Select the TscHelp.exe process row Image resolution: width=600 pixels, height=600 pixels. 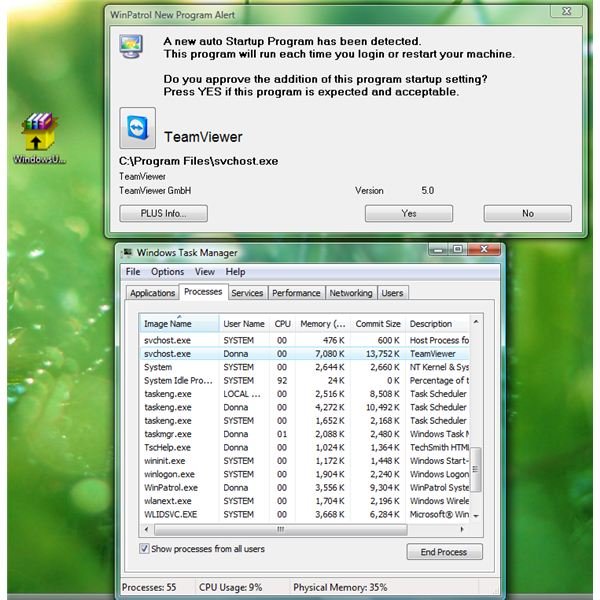coord(304,447)
